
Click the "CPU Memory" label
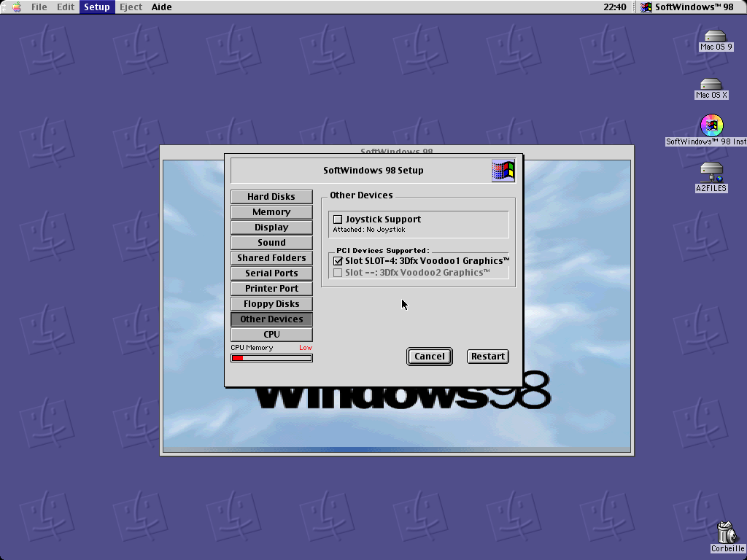(252, 348)
